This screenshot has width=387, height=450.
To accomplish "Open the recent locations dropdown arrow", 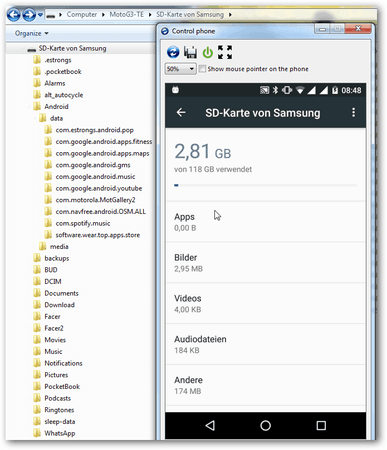I will point(40,15).
